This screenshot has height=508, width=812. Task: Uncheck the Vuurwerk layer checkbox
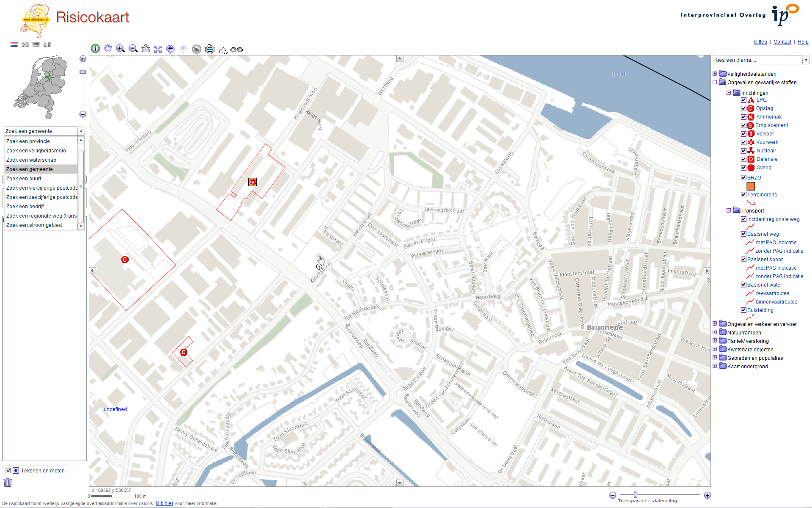pos(743,143)
